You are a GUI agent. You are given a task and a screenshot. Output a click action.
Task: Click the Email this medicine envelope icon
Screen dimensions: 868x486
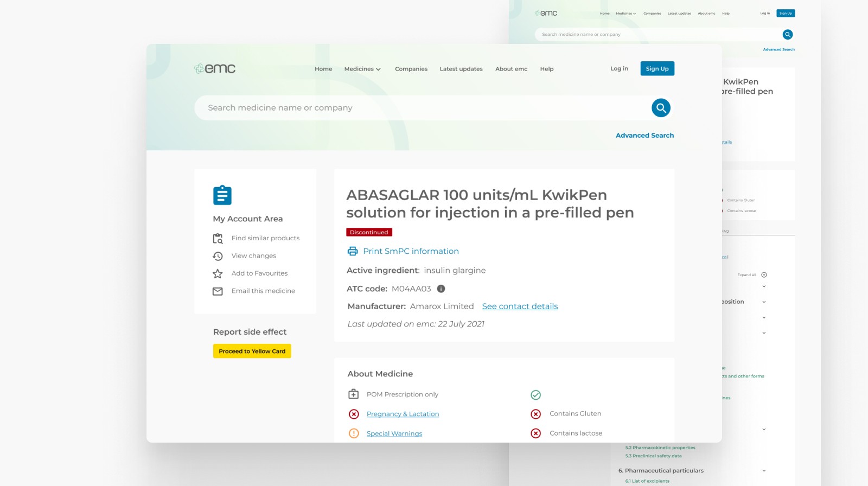click(x=218, y=291)
